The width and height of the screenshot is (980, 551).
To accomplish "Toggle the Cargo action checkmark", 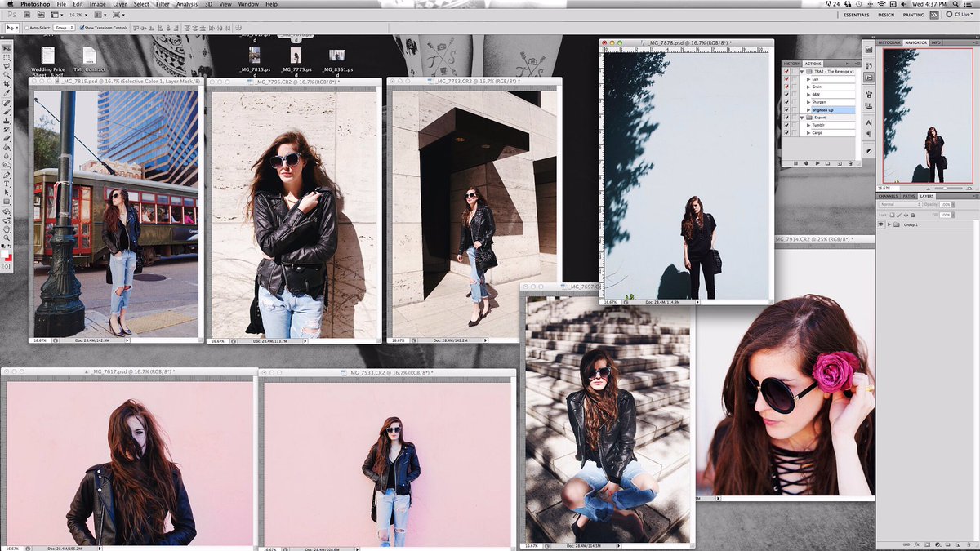I will [x=786, y=133].
